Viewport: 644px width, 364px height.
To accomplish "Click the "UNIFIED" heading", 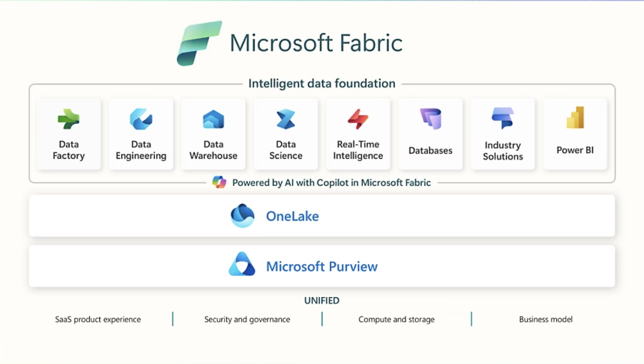I will click(322, 300).
